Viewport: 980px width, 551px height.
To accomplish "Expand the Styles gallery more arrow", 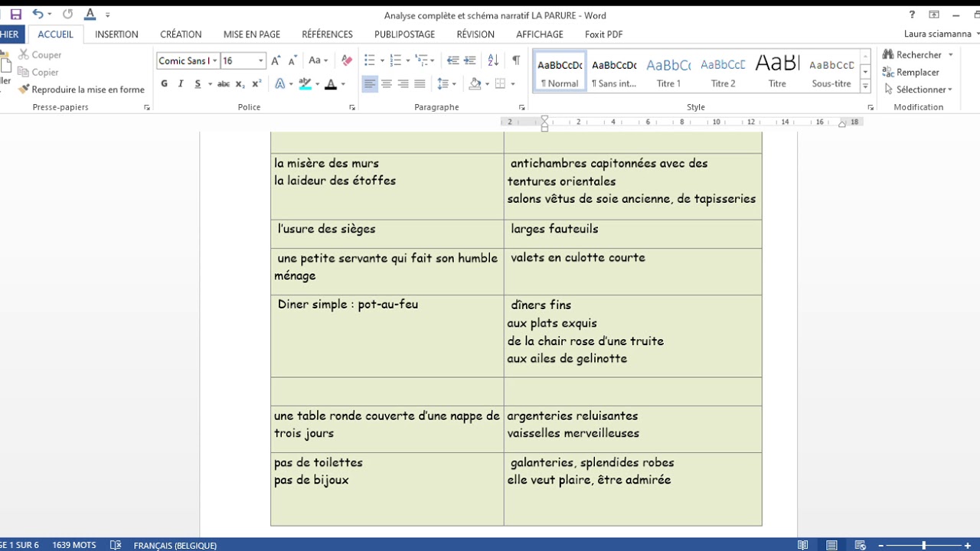I will click(866, 86).
